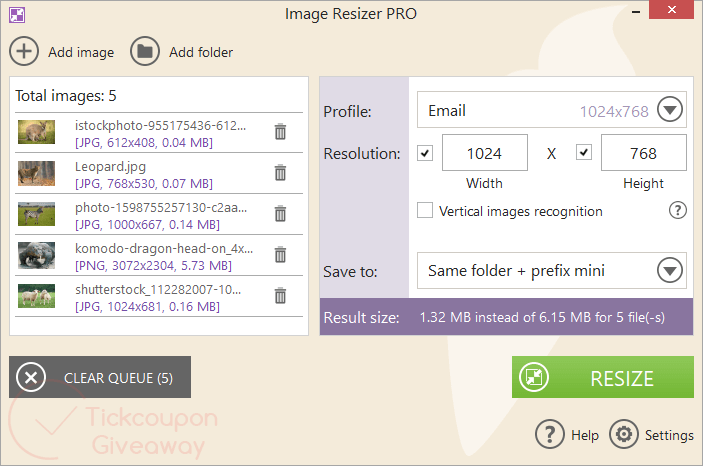Select the Leopard.jpg file name
The height and width of the screenshot is (466, 703).
110,166
